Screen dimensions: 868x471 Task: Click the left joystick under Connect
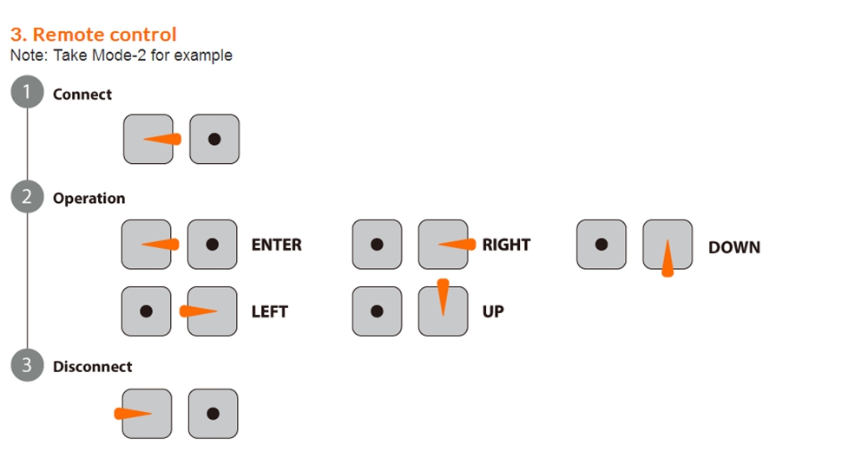148,139
